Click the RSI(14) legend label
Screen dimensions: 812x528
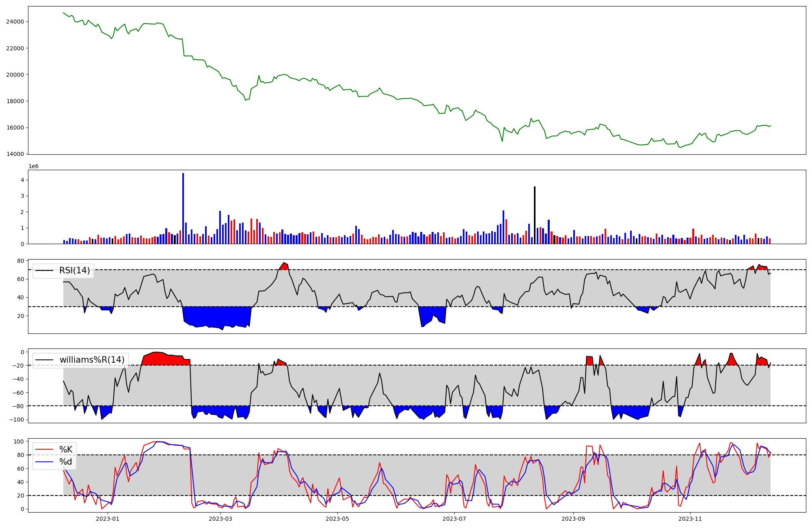pyautogui.click(x=75, y=270)
